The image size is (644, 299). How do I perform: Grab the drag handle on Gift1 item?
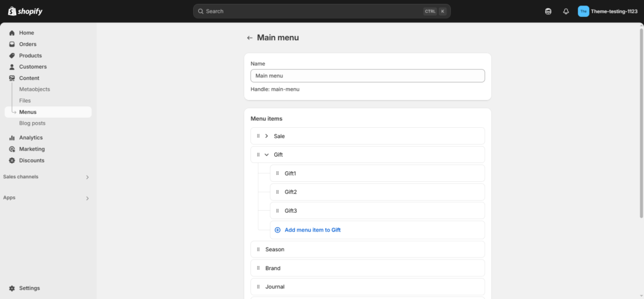[x=277, y=173]
